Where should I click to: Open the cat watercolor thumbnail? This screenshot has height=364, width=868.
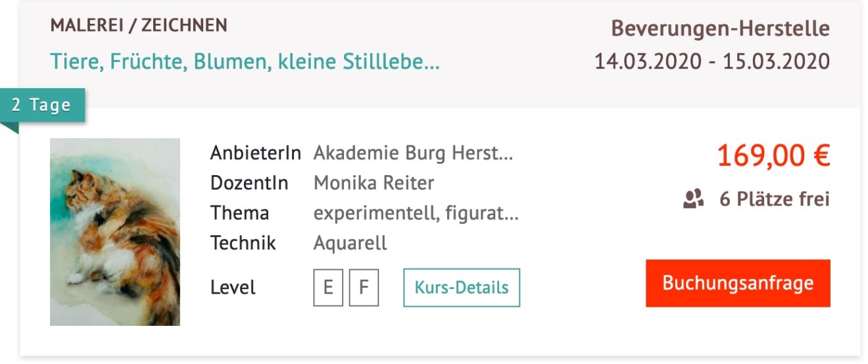[x=115, y=232]
